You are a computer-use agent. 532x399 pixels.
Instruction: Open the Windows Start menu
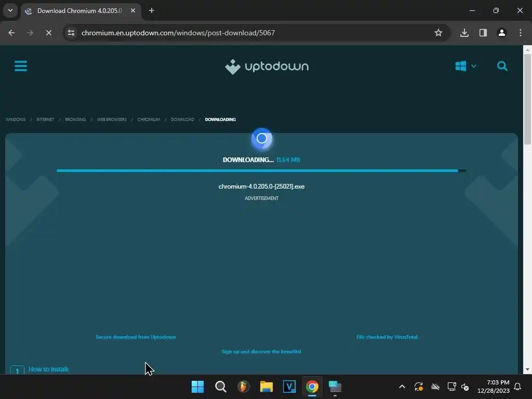[x=197, y=387]
